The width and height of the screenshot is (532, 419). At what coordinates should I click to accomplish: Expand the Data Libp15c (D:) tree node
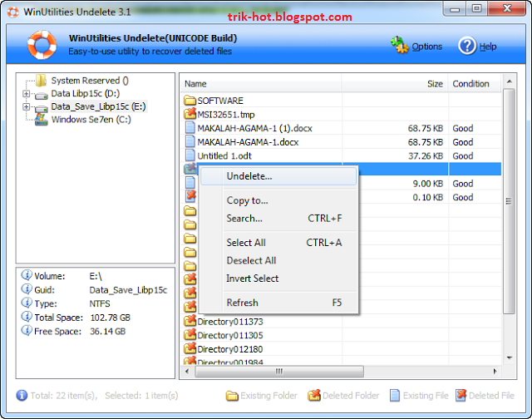tap(26, 93)
